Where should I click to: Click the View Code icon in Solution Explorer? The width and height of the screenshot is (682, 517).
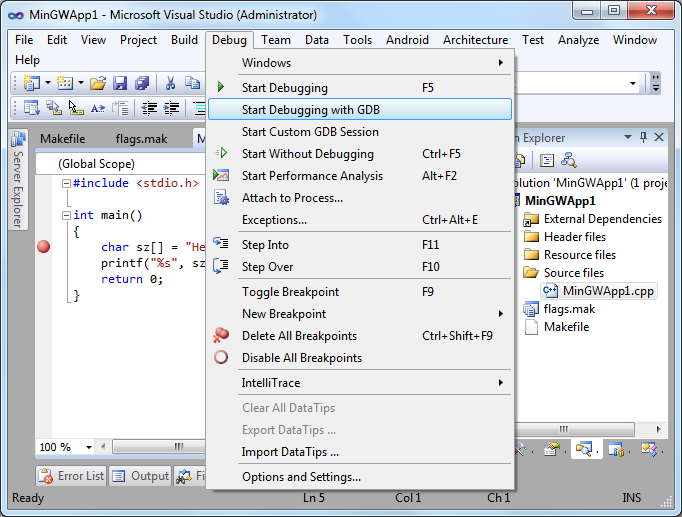547,160
